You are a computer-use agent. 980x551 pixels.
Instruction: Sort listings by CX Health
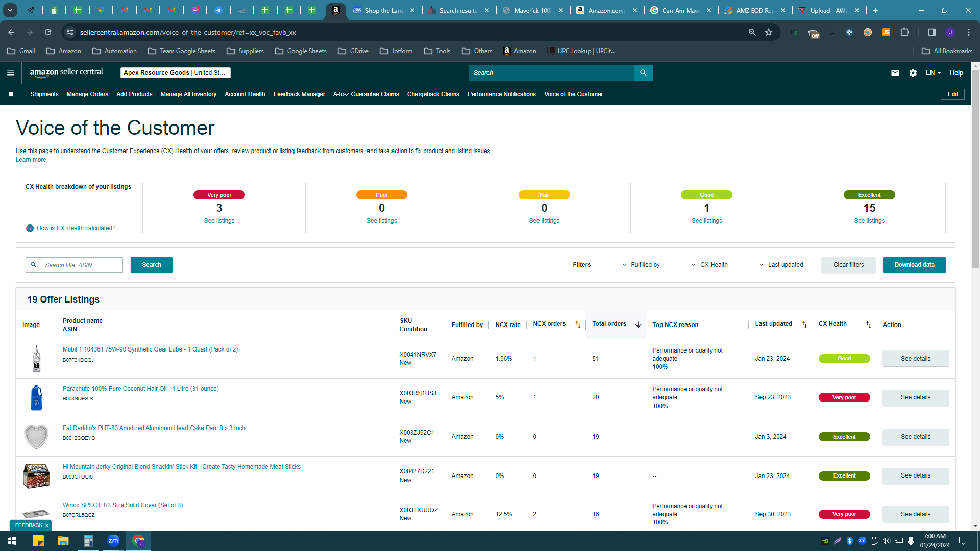tap(869, 324)
